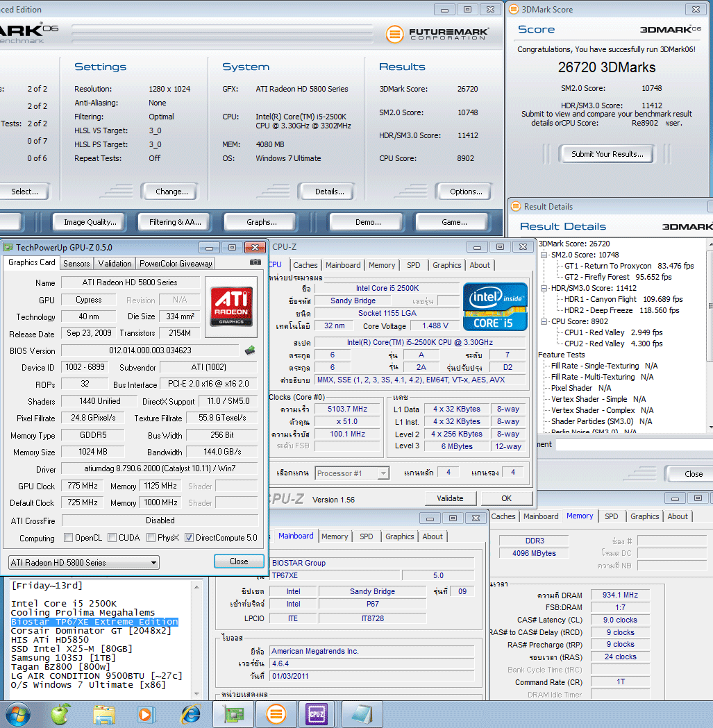Click the CPU-Z taskbar icon
Image resolution: width=713 pixels, height=728 pixels.
317,714
